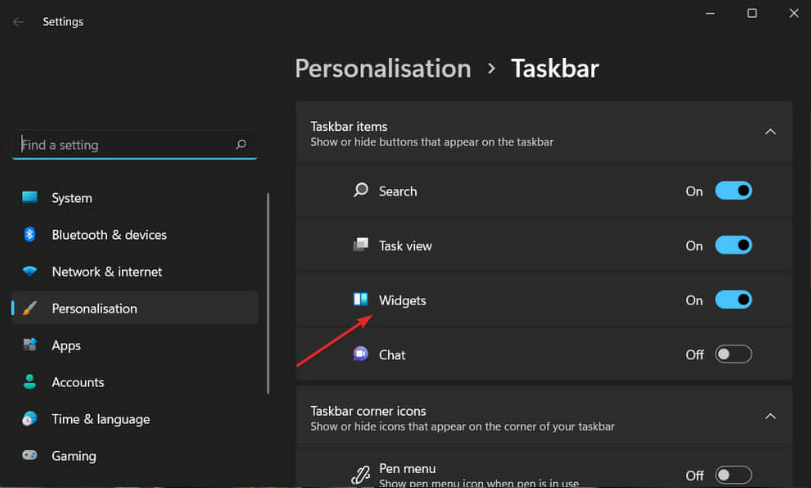Select Personalisation in the sidebar
The image size is (811, 488).
pos(94,308)
